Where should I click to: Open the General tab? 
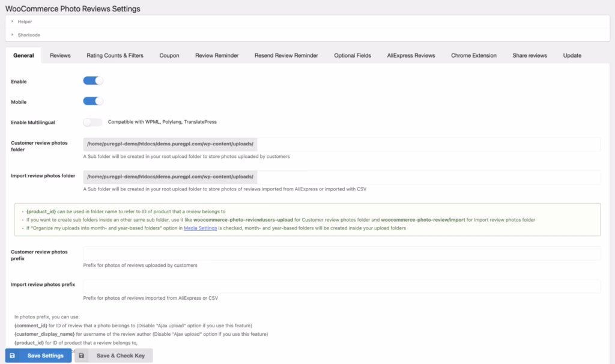pyautogui.click(x=23, y=55)
